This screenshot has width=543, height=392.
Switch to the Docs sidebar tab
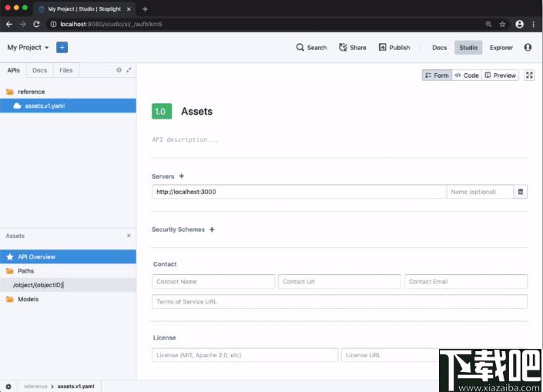point(39,70)
